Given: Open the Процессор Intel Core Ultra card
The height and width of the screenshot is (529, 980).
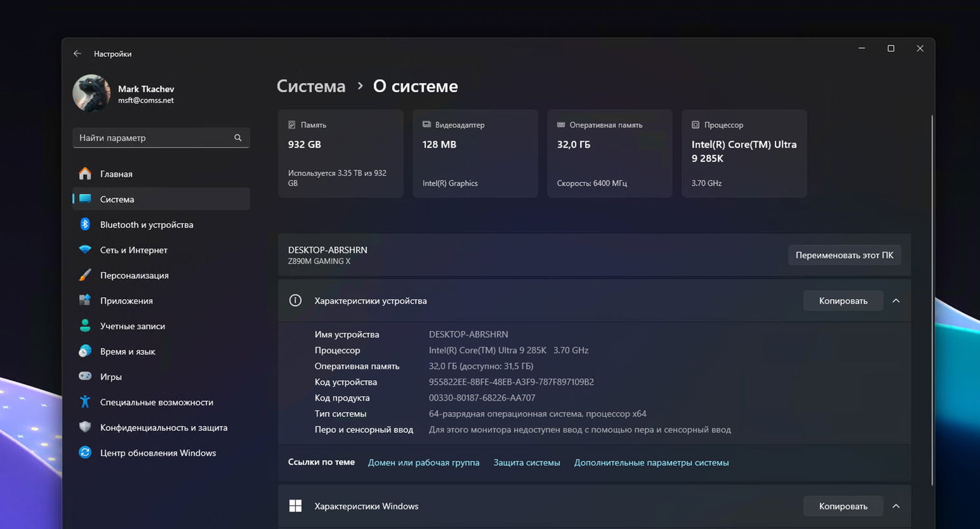Looking at the screenshot, I should tap(744, 153).
